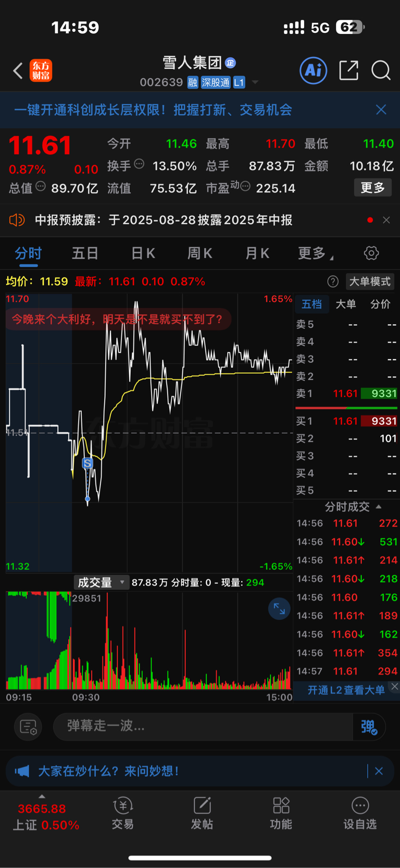Toggle 大单模式
400x868 pixels.
(370, 282)
